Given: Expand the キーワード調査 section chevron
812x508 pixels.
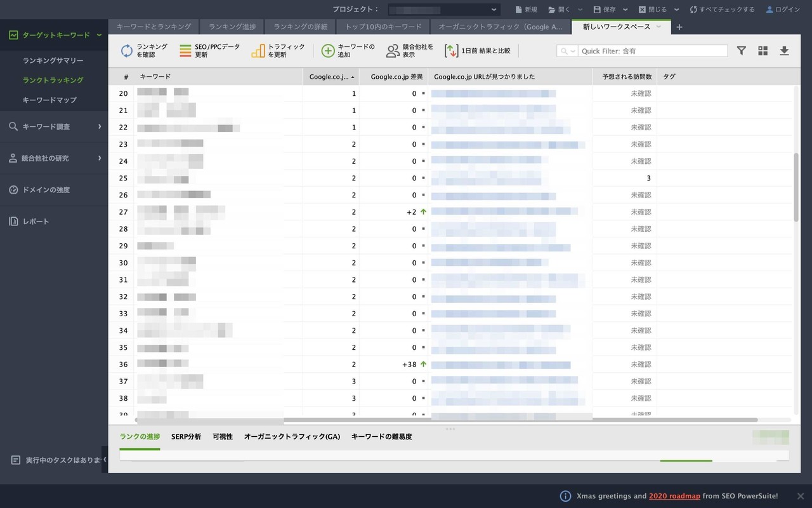Looking at the screenshot, I should [x=100, y=126].
